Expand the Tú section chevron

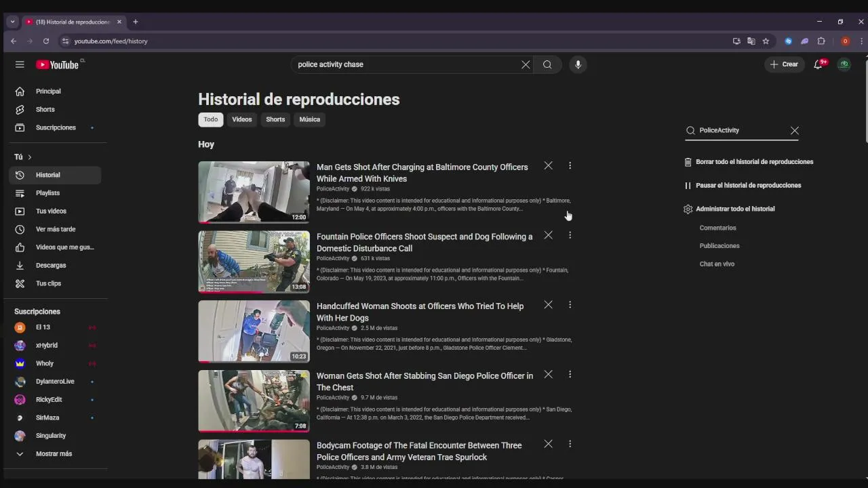[x=29, y=157]
